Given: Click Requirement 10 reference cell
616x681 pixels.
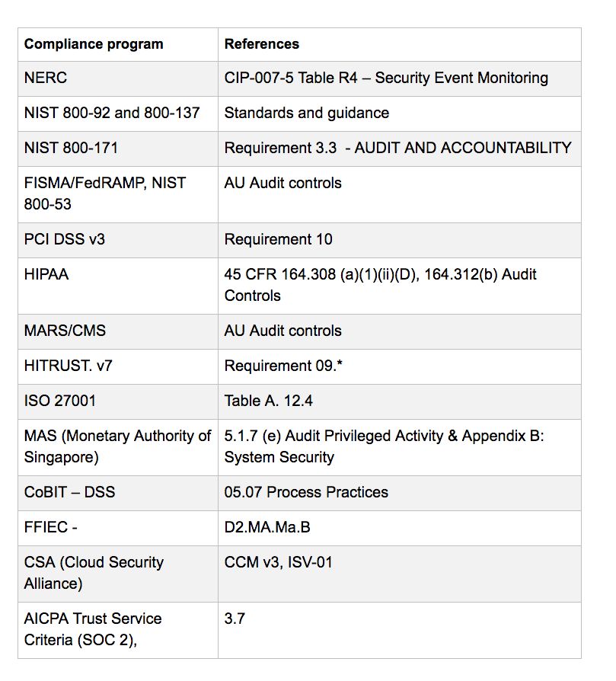Looking at the screenshot, I should (400, 240).
